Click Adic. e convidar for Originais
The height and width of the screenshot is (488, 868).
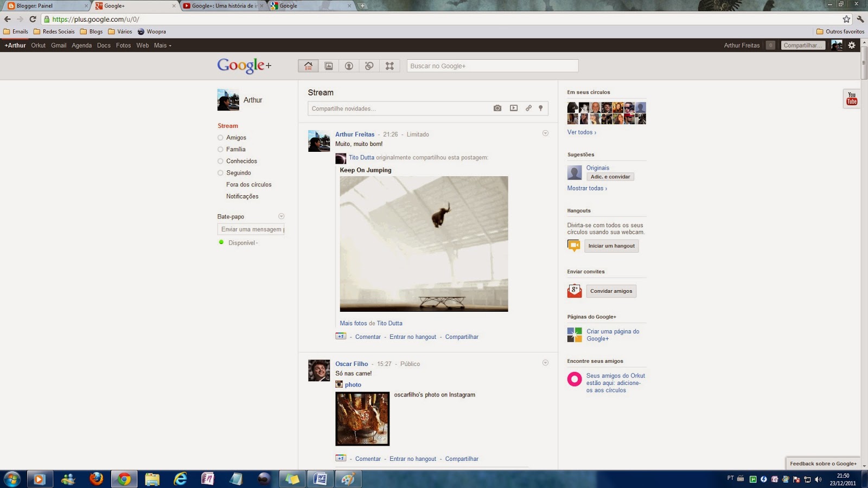coord(610,177)
